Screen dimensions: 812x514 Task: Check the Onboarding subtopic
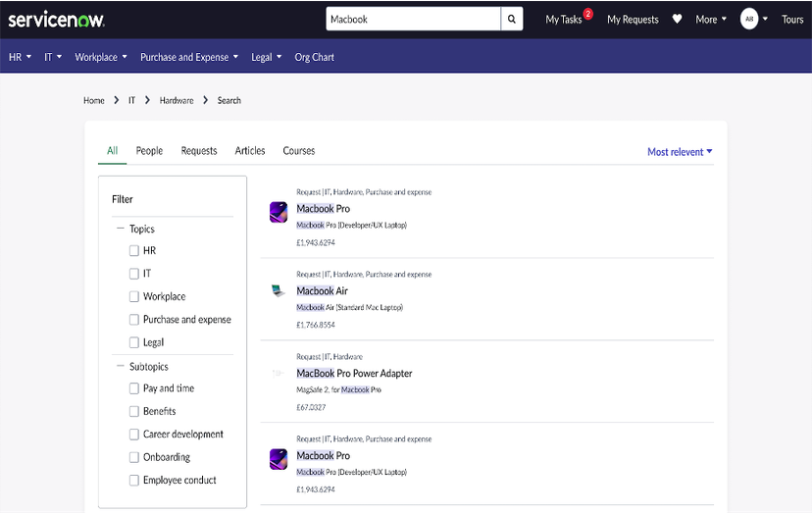point(134,457)
